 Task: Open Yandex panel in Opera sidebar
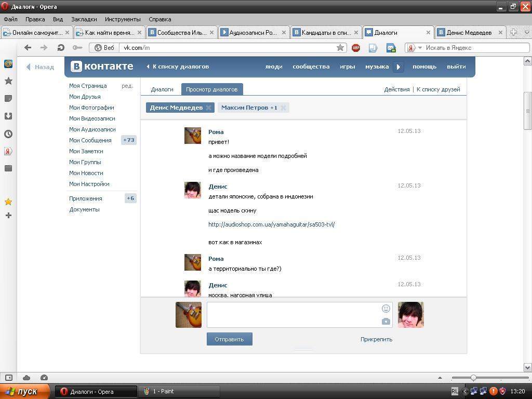pyautogui.click(x=8, y=151)
